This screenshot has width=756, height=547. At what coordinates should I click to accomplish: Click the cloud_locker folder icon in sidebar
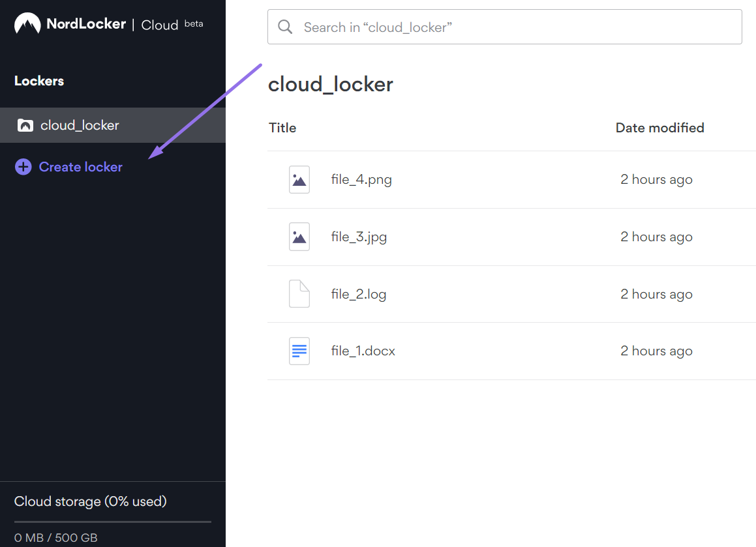(x=25, y=125)
